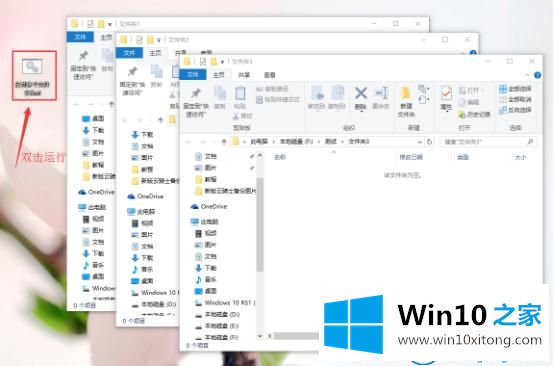554x366 pixels.
Task: Click the 删除 delete X icon
Action: click(x=361, y=94)
